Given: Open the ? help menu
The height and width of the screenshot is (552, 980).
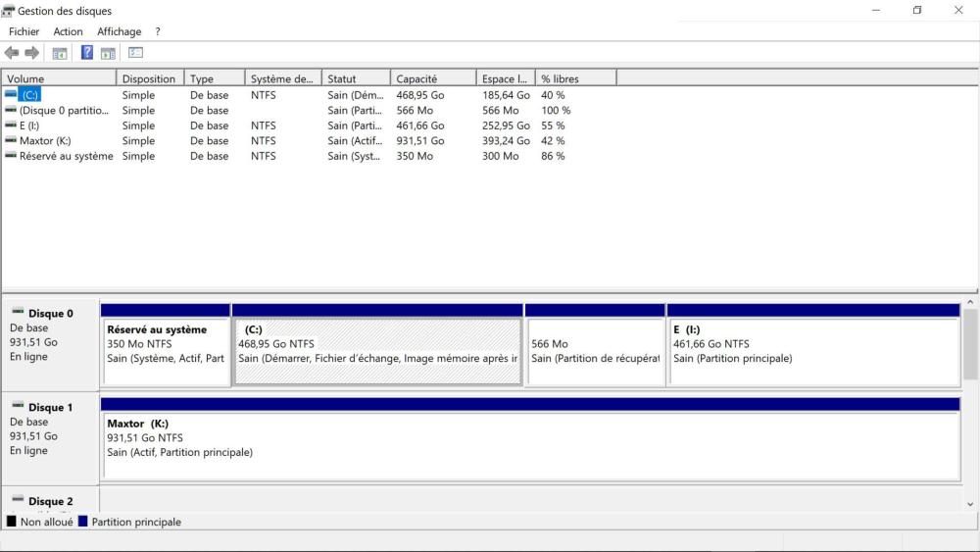Looking at the screenshot, I should point(158,31).
